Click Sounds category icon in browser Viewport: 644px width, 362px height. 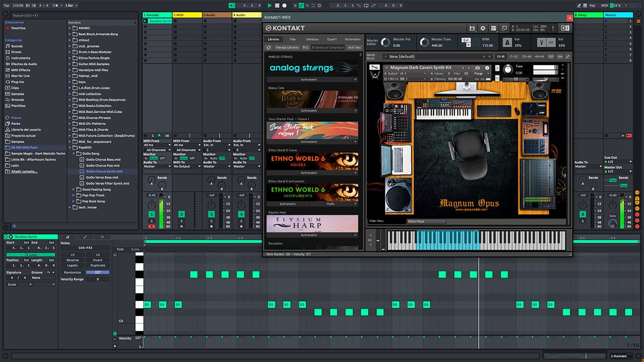[8, 46]
